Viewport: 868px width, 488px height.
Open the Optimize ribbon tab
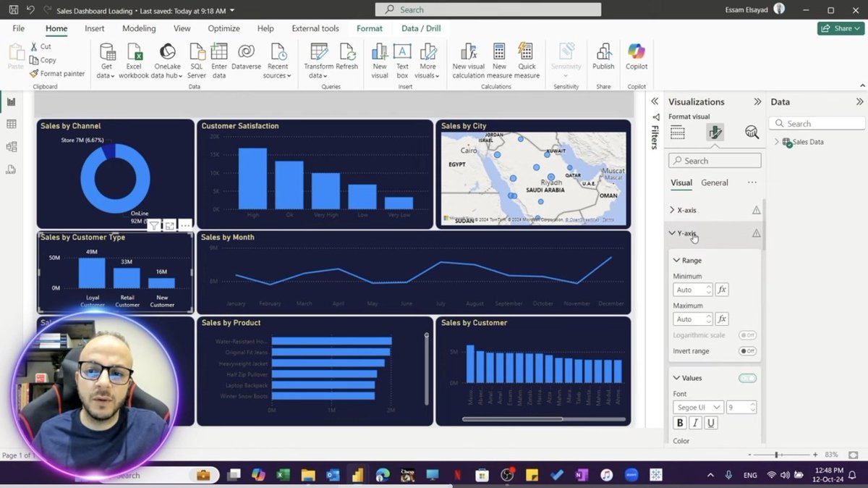coord(224,28)
